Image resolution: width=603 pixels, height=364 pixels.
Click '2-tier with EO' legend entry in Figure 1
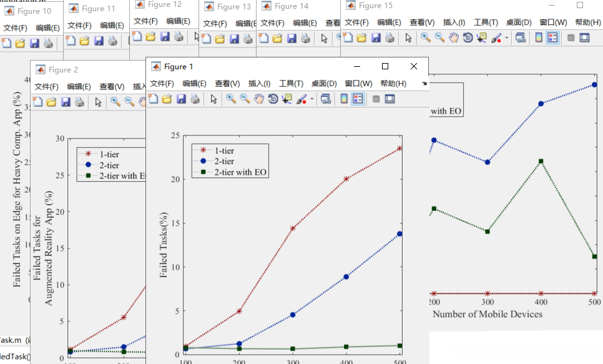tap(240, 172)
